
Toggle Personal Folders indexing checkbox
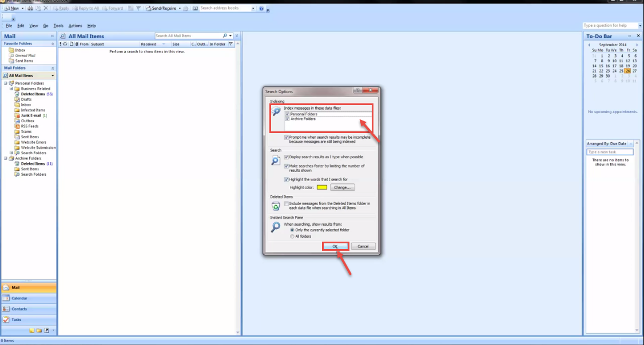pos(287,114)
